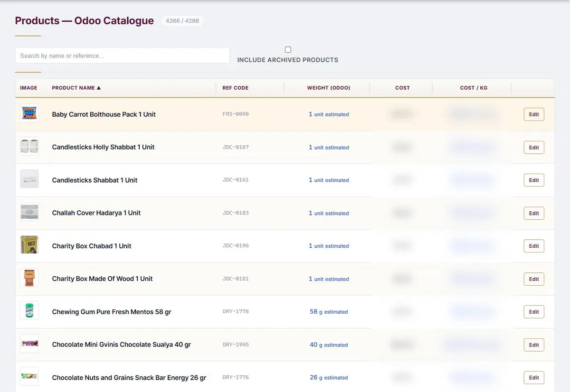Click the search by name or reference field
570x392 pixels.
[122, 56]
